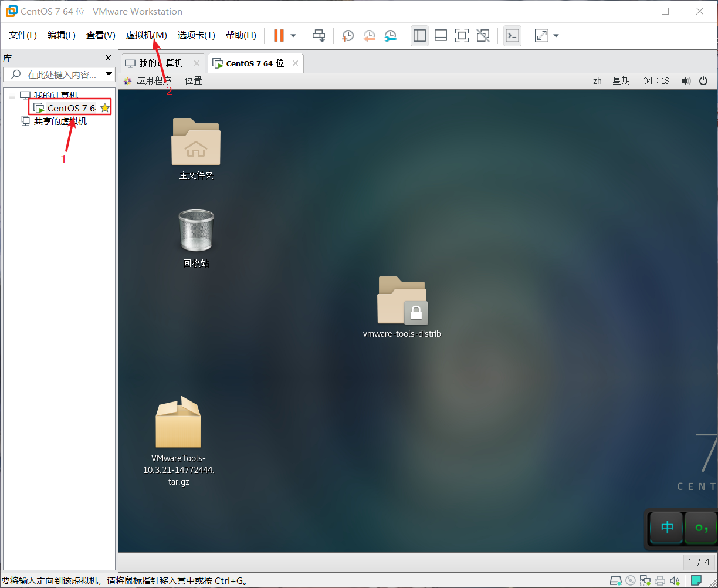
Task: Open the 帮助(H) menu
Action: 241,35
